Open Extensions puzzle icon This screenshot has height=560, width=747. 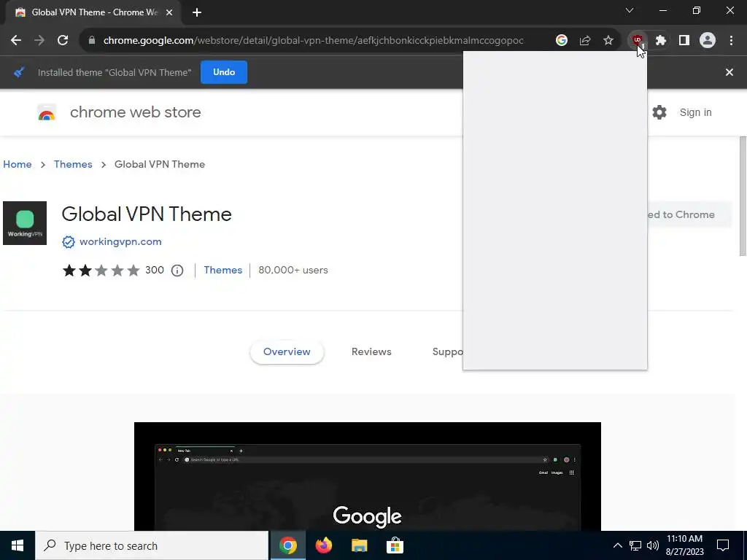click(661, 41)
